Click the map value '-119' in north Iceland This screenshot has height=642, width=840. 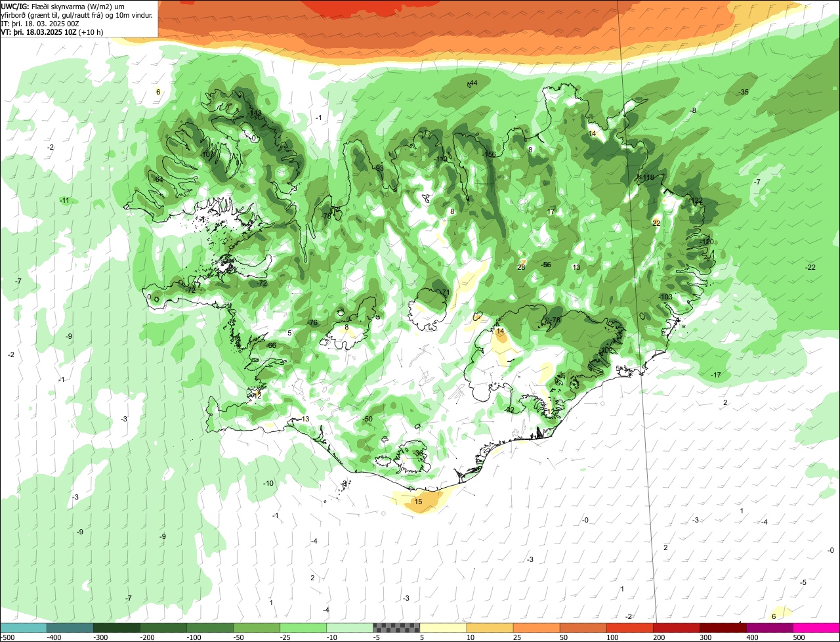tap(441, 159)
